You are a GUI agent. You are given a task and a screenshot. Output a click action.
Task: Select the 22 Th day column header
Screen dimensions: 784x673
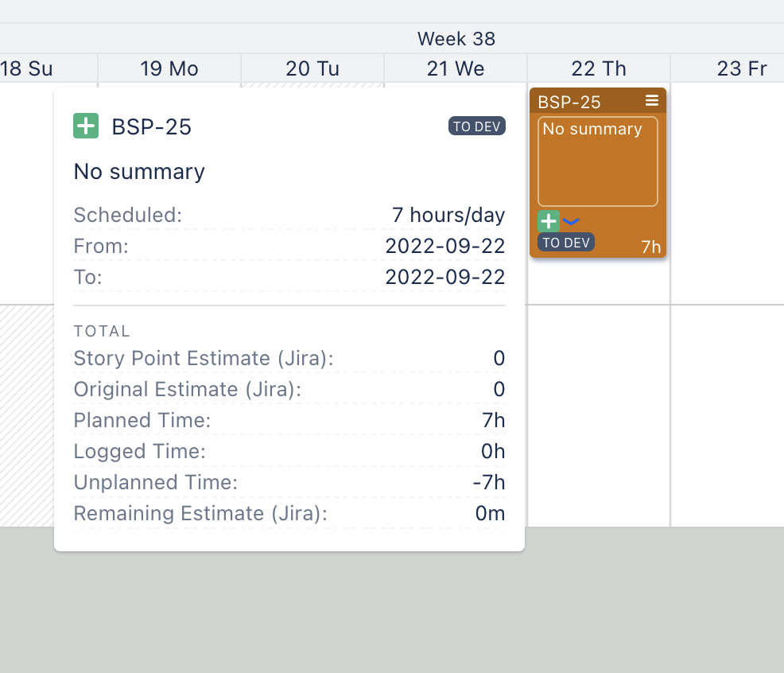pos(599,68)
